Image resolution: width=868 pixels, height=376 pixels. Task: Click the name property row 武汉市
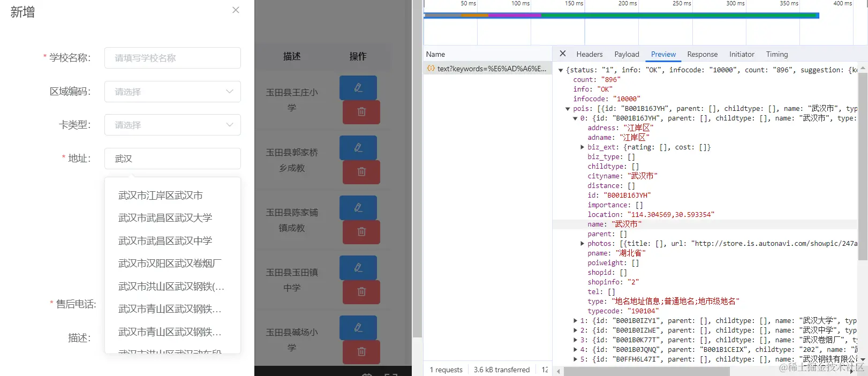705,224
